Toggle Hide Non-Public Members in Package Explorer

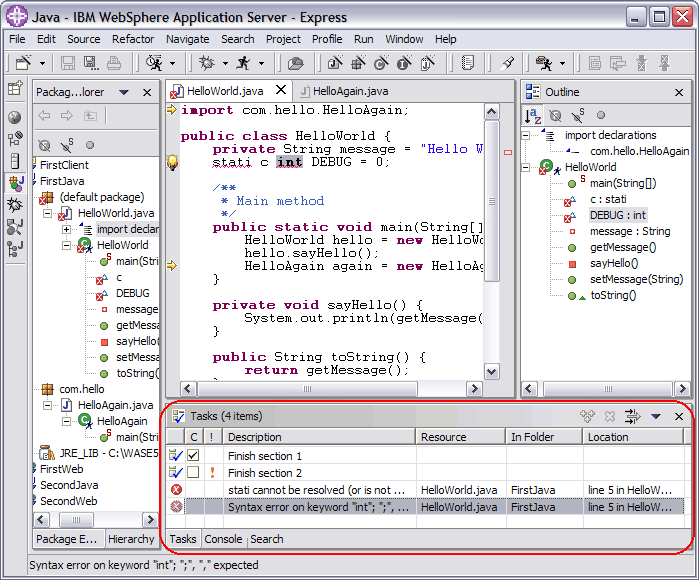click(90, 145)
